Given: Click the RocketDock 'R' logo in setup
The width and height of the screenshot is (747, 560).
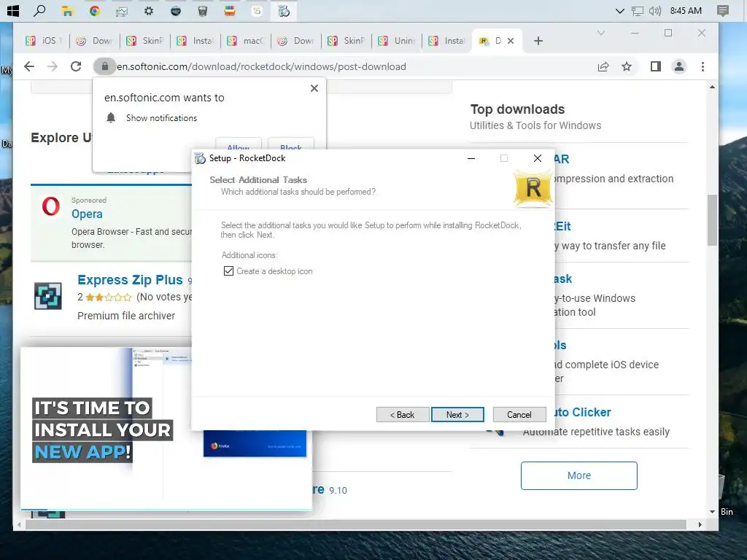Looking at the screenshot, I should pyautogui.click(x=533, y=188).
